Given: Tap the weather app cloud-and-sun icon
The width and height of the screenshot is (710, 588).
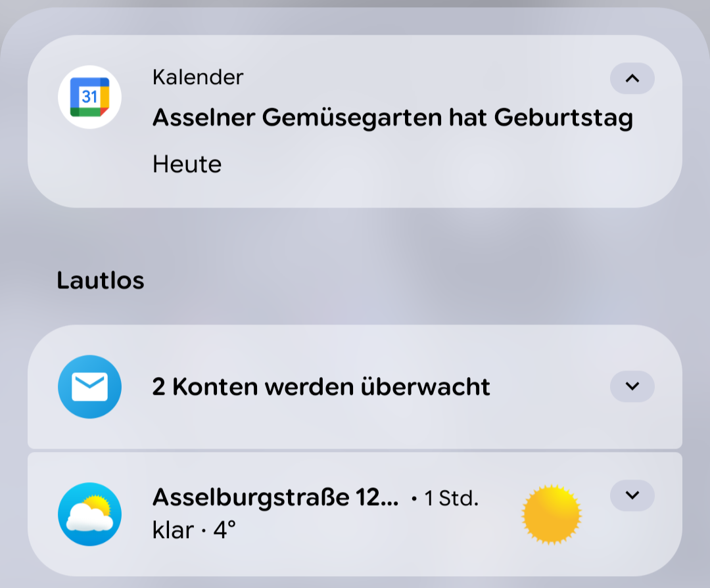Looking at the screenshot, I should click(x=89, y=514).
